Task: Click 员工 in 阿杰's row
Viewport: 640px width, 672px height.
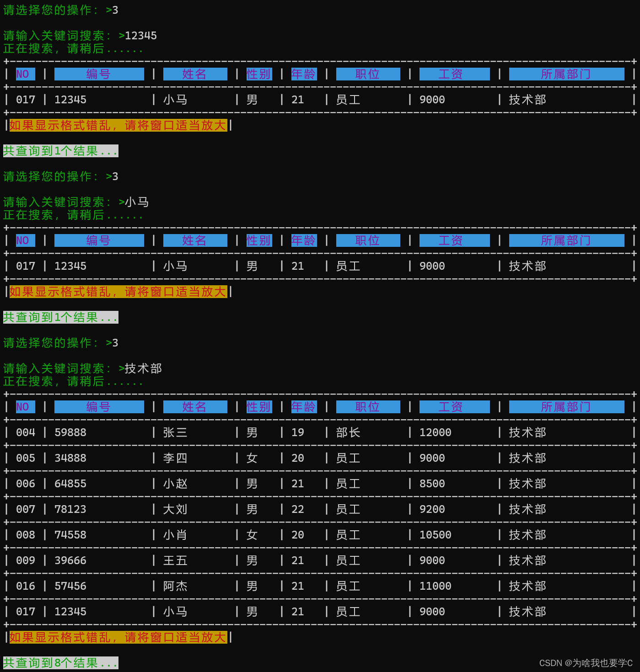Action: pyautogui.click(x=348, y=586)
